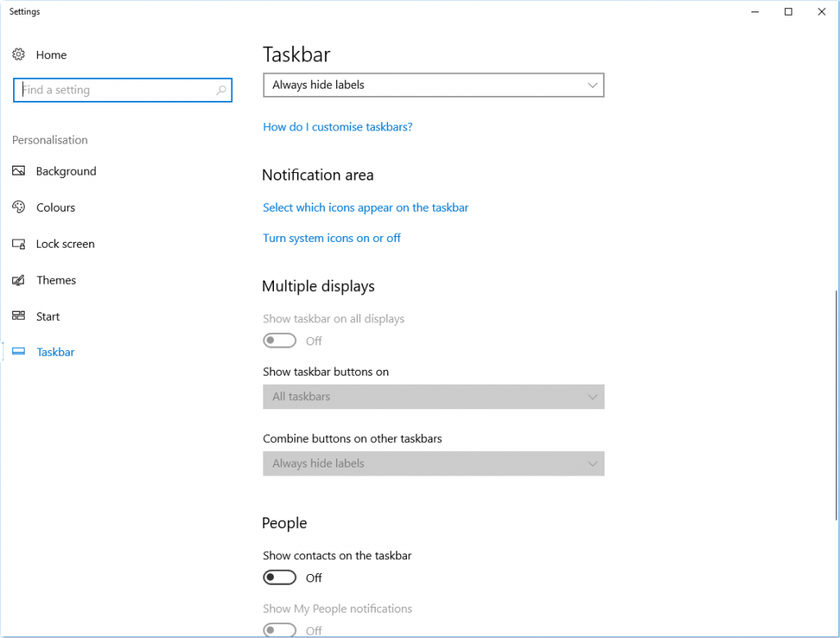Go to Lock screen settings page
Screen dimensions: 840x638
(x=65, y=244)
